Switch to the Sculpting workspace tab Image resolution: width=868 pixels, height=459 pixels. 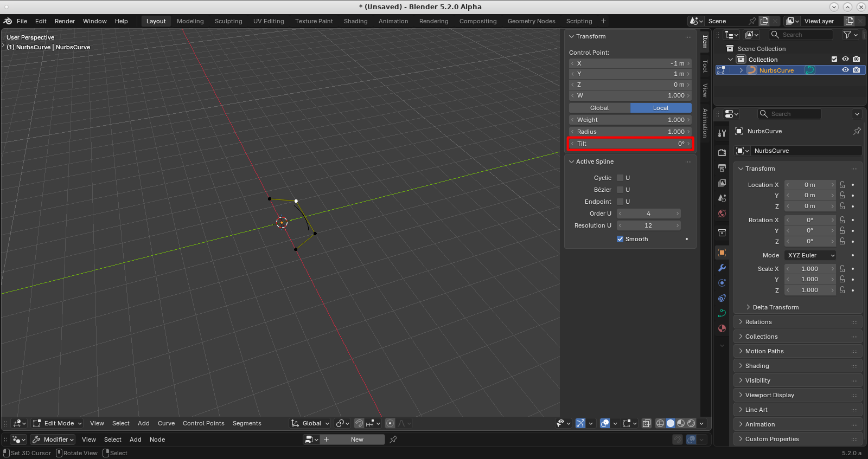pyautogui.click(x=228, y=21)
